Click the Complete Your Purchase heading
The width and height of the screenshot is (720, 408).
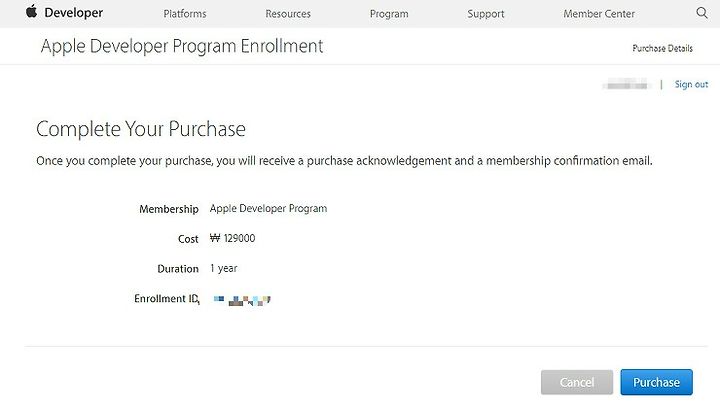[x=141, y=129]
